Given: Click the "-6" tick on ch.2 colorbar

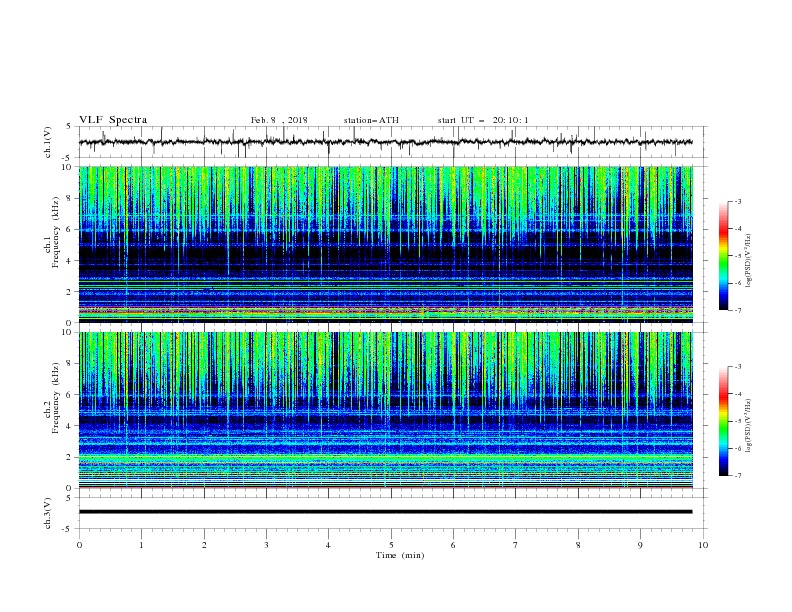Looking at the screenshot, I should point(738,448).
